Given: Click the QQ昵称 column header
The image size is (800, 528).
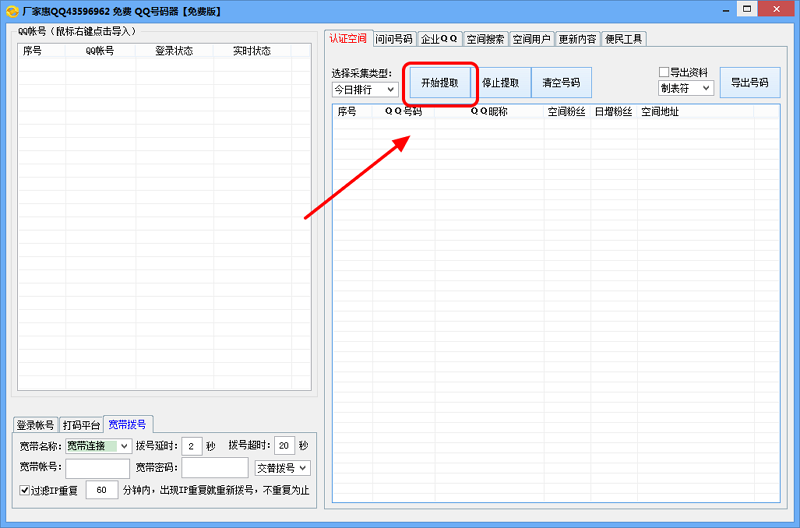Looking at the screenshot, I should (489, 111).
